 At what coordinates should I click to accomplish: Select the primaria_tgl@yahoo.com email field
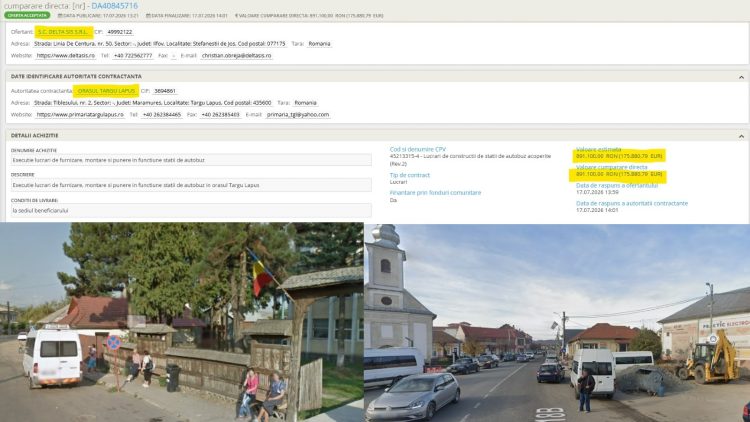pos(298,115)
